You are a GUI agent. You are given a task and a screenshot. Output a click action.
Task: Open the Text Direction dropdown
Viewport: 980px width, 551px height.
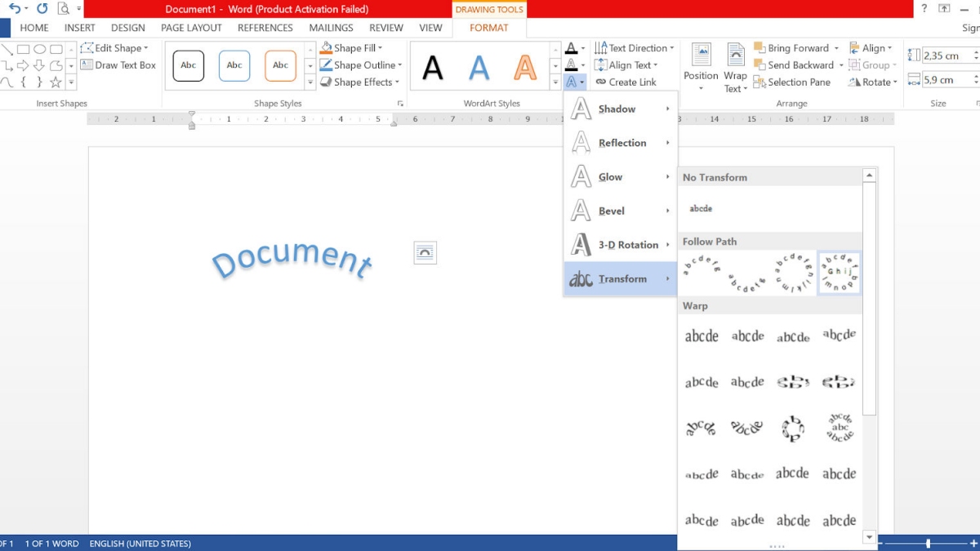coord(635,48)
